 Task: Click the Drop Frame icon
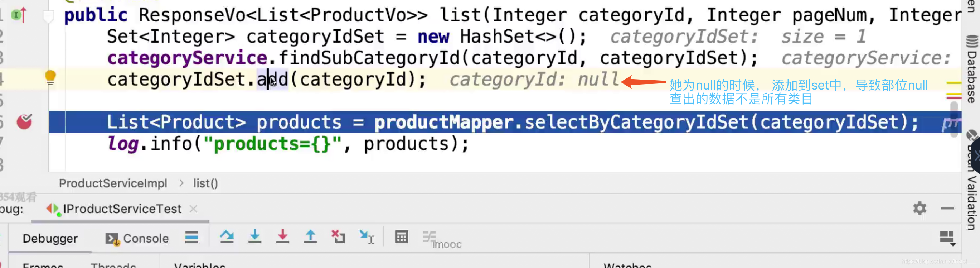338,237
